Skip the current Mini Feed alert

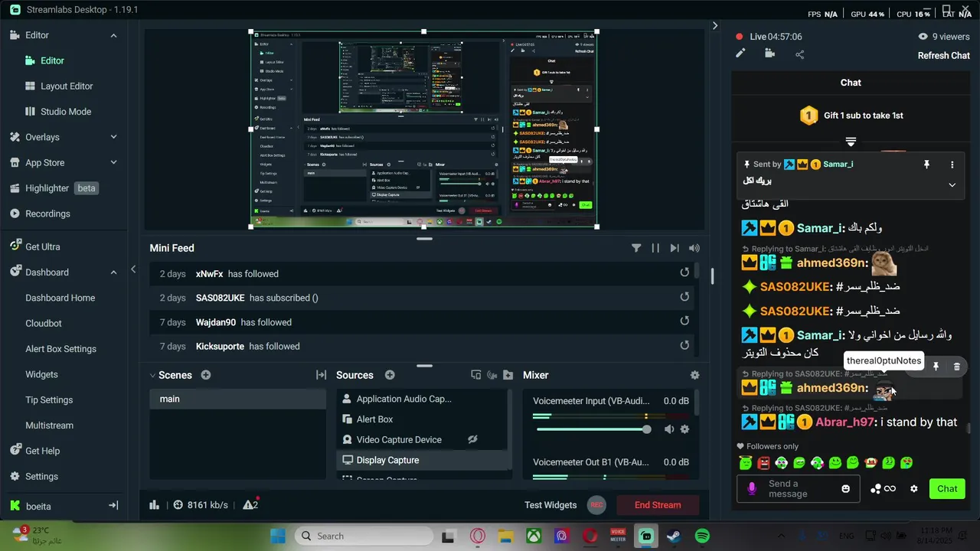coord(675,248)
